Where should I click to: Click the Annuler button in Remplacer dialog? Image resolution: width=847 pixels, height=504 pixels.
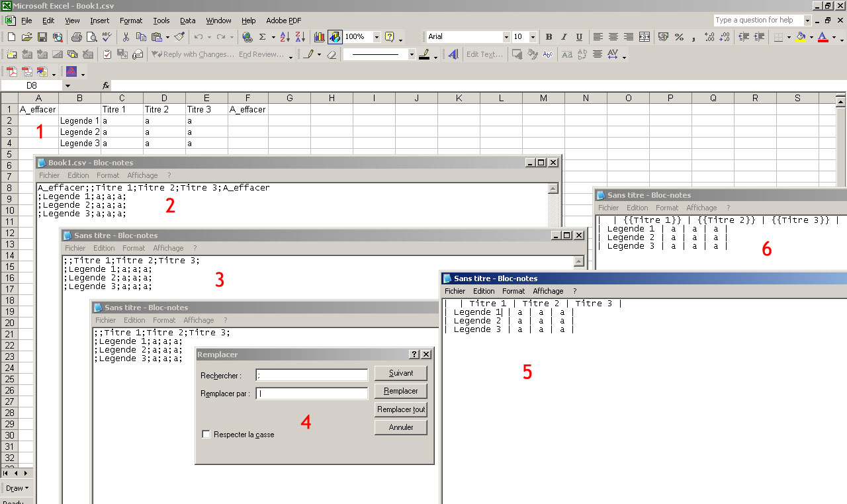pyautogui.click(x=400, y=427)
